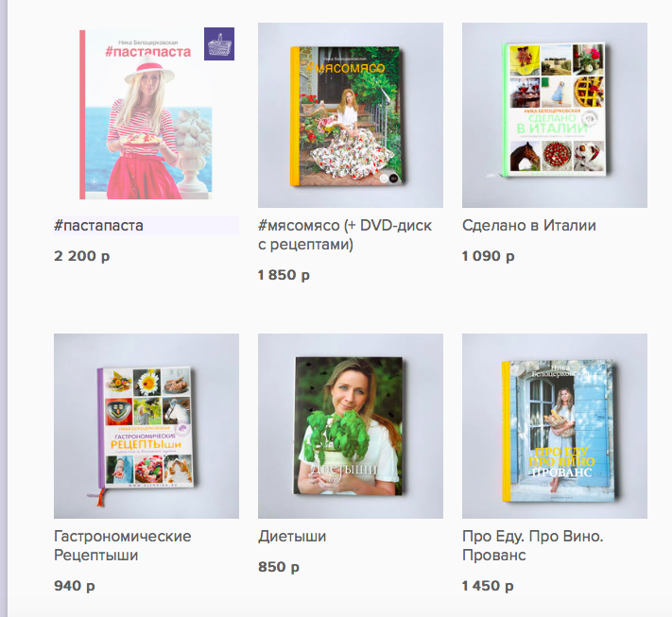Image resolution: width=672 pixels, height=617 pixels.
Task: Click the #пастапаста title link
Action: click(x=98, y=226)
